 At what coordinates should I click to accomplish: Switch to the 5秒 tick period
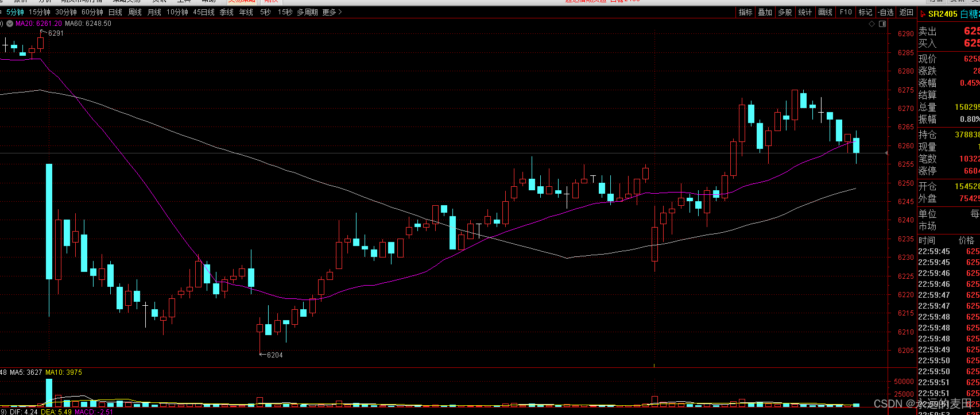pos(265,12)
